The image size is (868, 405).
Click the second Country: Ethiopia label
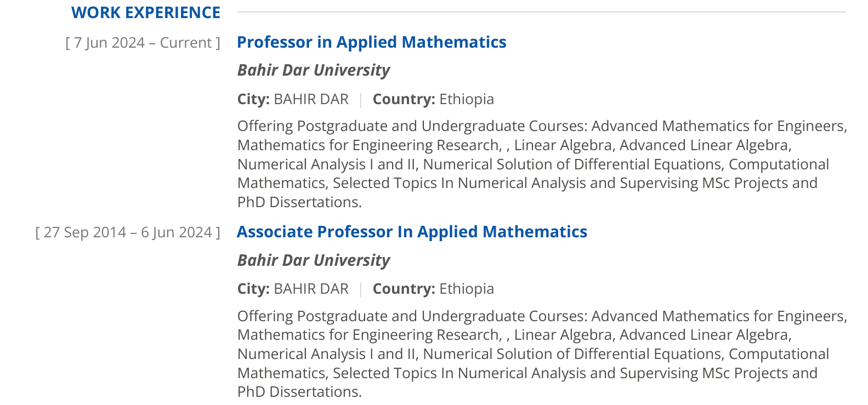(433, 289)
